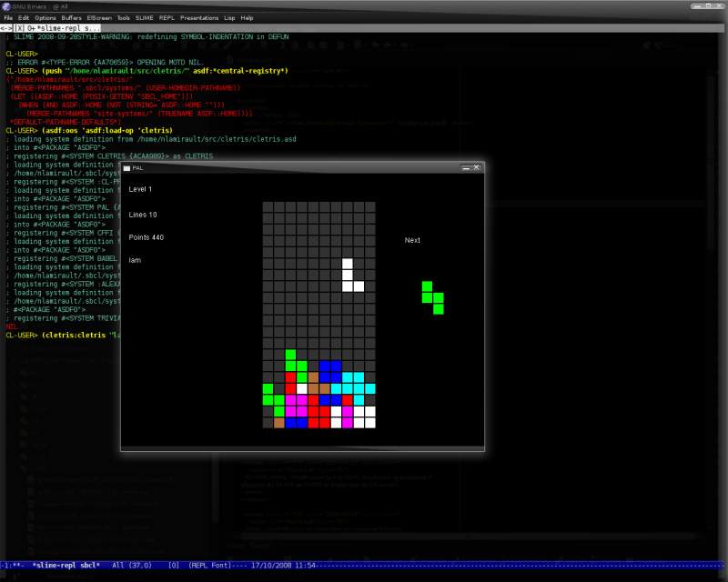Open the Buffers menu
728x582 pixels.
point(72,18)
